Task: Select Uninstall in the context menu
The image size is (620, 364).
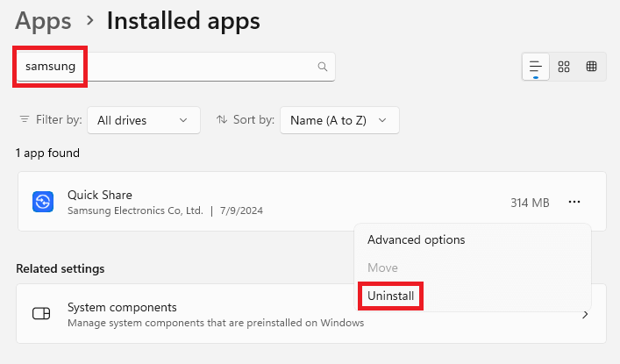Action: [390, 296]
